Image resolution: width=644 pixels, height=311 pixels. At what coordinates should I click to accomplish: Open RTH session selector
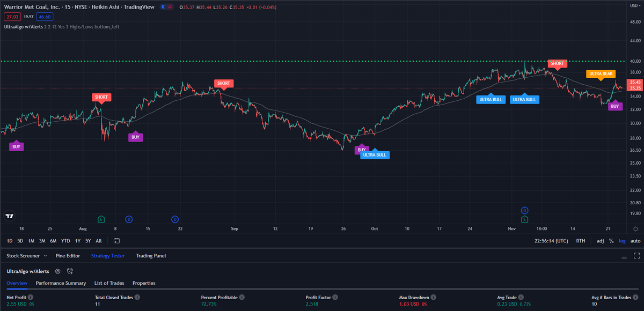(581, 241)
